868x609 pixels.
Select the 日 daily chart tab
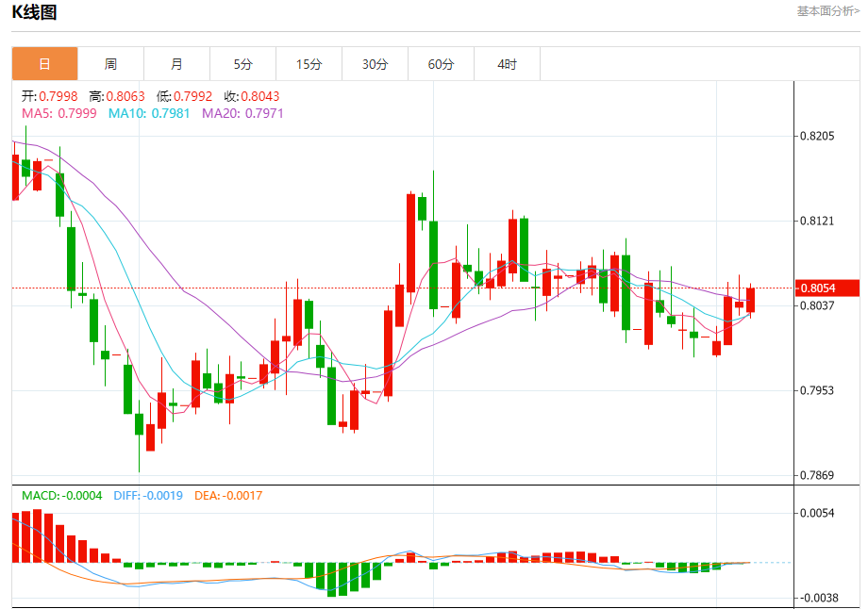coord(45,64)
